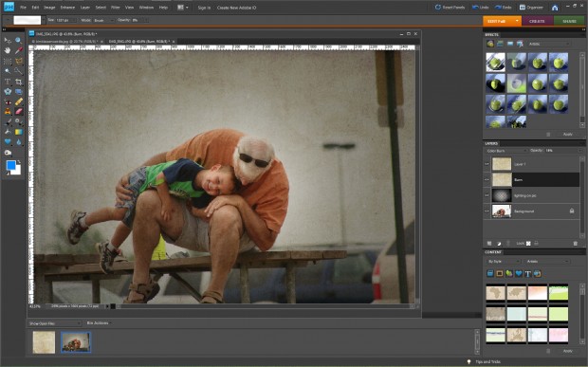This screenshot has width=588, height=367.
Task: Select the Crop tool
Action: (x=18, y=82)
